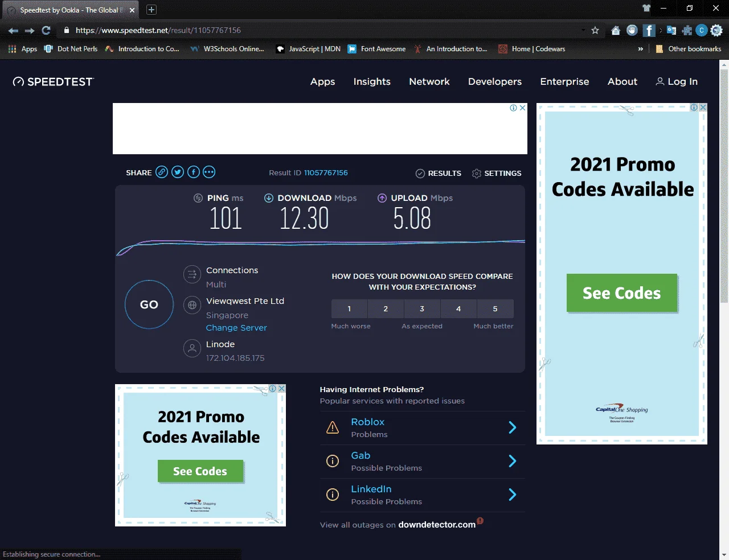Go forward with the browser forward arrow
Screen dimensions: 729x560
30,30
